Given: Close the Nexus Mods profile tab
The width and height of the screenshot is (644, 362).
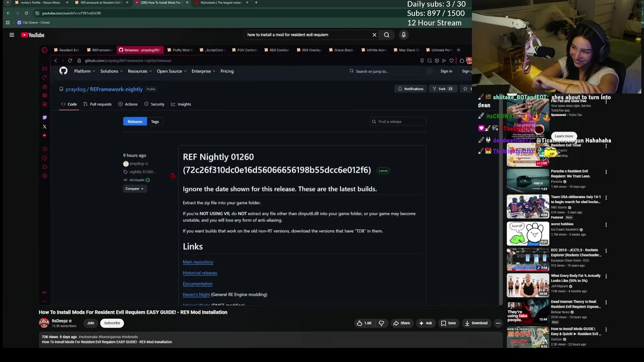Looking at the screenshot, I should (67, 3).
